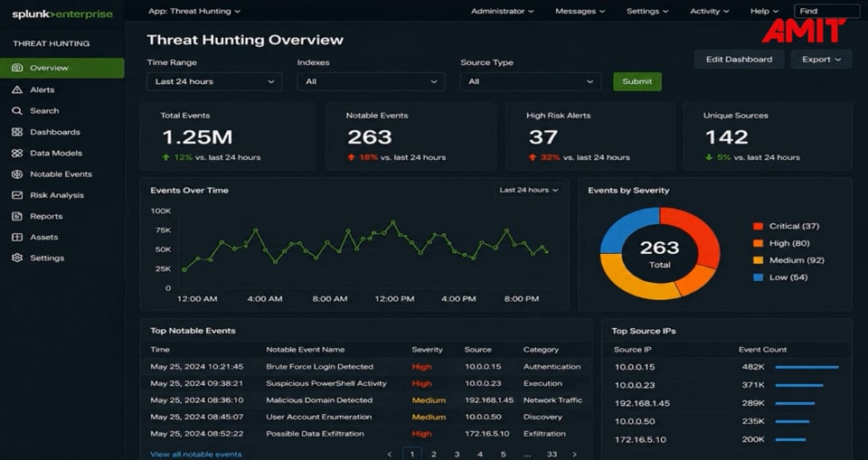Expand the Export dropdown button

821,60
